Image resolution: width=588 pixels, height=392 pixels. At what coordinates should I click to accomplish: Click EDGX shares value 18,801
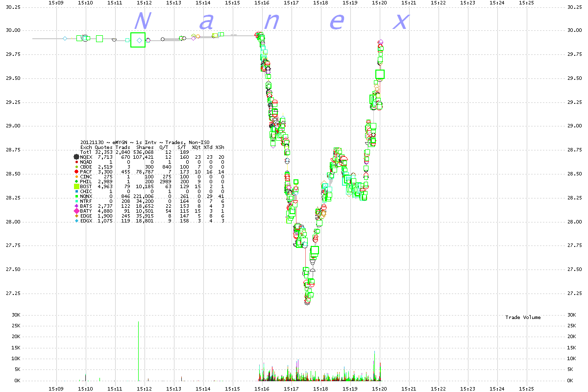tap(145, 221)
